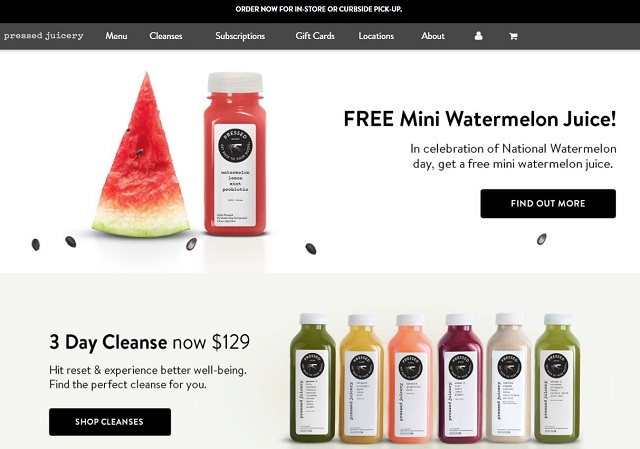The width and height of the screenshot is (640, 449).
Task: Click the watermelon juice bottle image
Action: click(235, 154)
